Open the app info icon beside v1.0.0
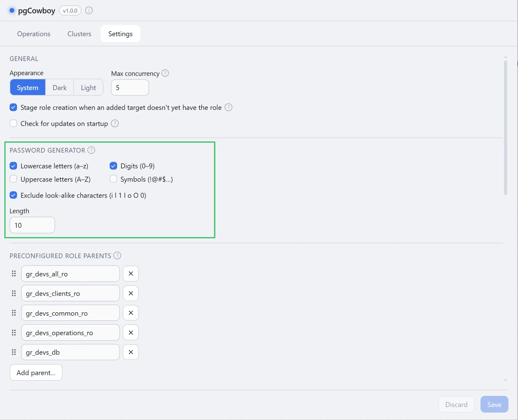This screenshot has width=518, height=420. [x=89, y=11]
